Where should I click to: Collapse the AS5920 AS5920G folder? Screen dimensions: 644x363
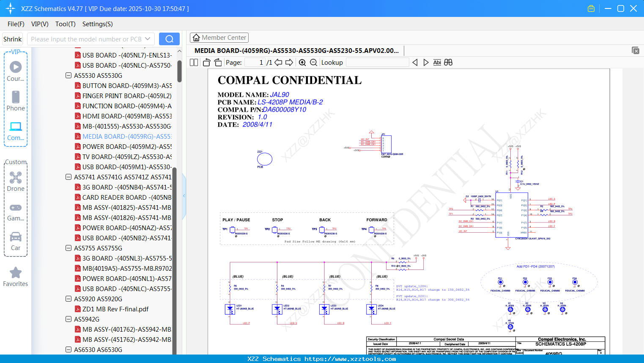tap(69, 299)
